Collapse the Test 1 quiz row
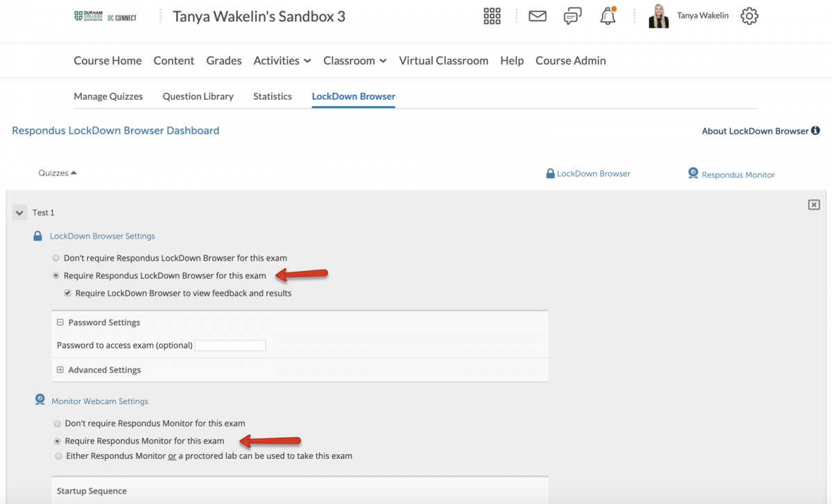Viewport: 832px width, 504px height. [19, 213]
